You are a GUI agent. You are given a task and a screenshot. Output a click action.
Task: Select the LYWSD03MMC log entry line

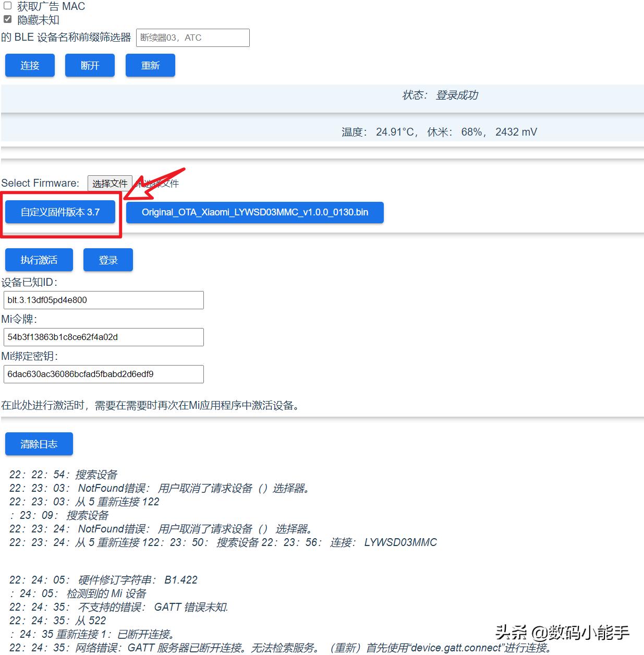point(223,542)
